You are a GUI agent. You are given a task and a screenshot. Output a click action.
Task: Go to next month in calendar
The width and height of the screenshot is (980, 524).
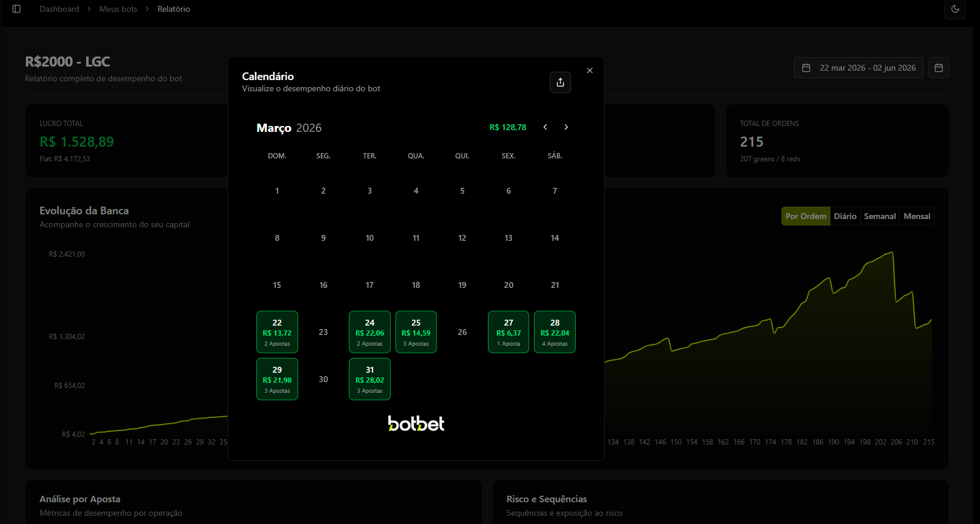566,127
